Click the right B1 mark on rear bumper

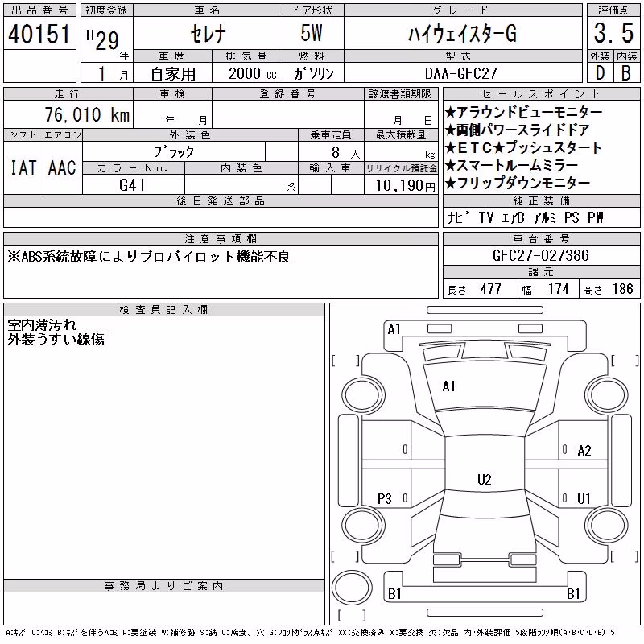pyautogui.click(x=573, y=594)
